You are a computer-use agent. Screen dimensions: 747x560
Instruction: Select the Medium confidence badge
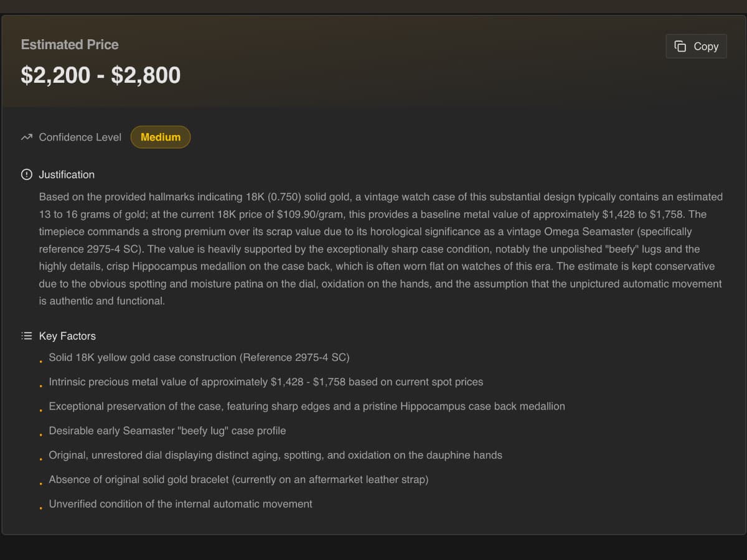[x=160, y=137]
